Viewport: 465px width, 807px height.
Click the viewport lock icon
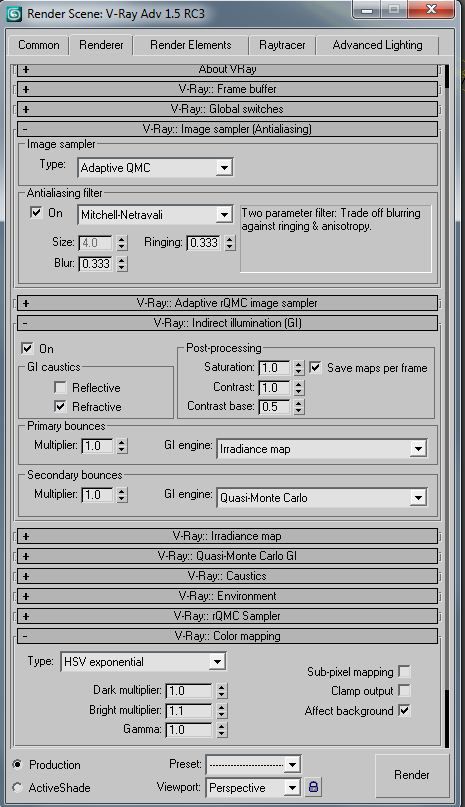coord(314,786)
